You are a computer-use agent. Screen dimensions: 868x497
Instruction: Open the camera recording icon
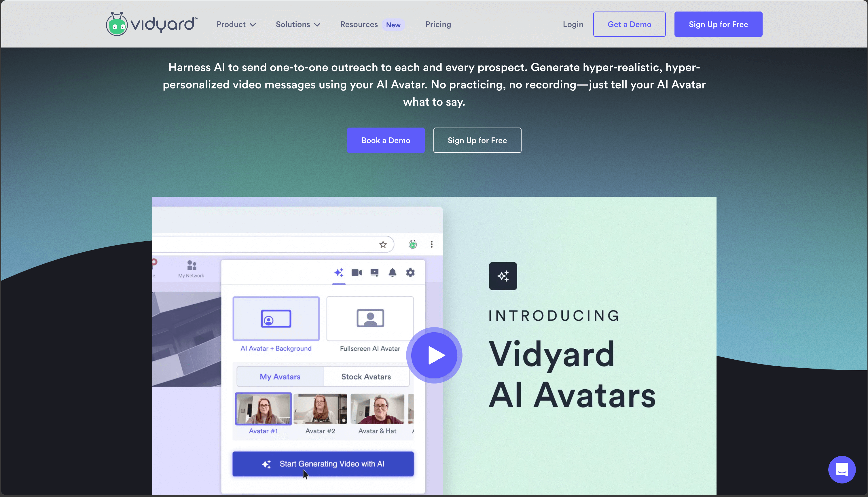pyautogui.click(x=357, y=272)
